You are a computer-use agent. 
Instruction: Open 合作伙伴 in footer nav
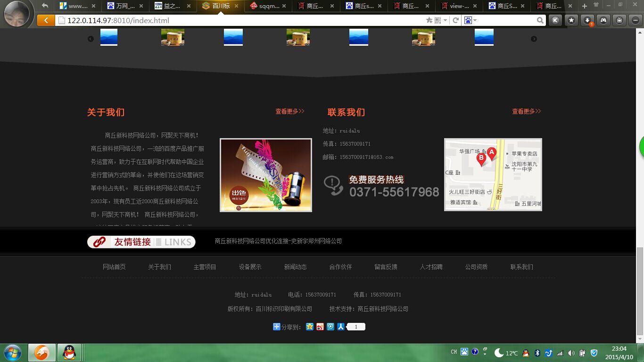pyautogui.click(x=340, y=267)
